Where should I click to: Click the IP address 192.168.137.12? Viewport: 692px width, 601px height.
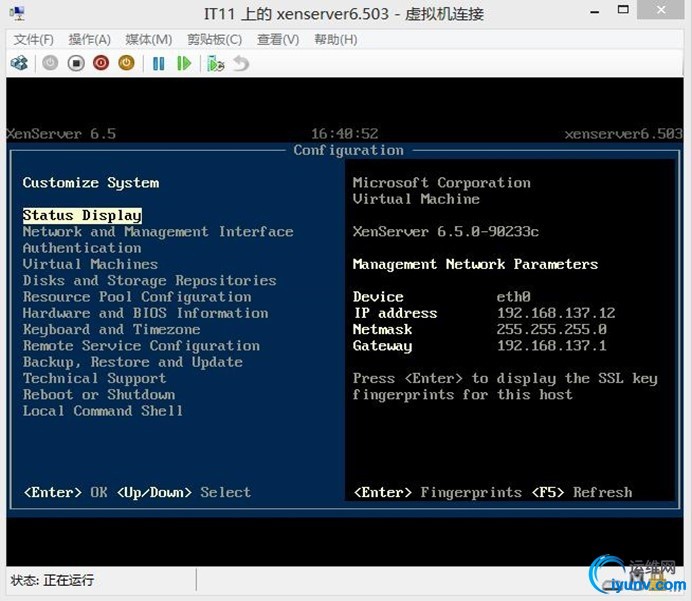(x=556, y=313)
